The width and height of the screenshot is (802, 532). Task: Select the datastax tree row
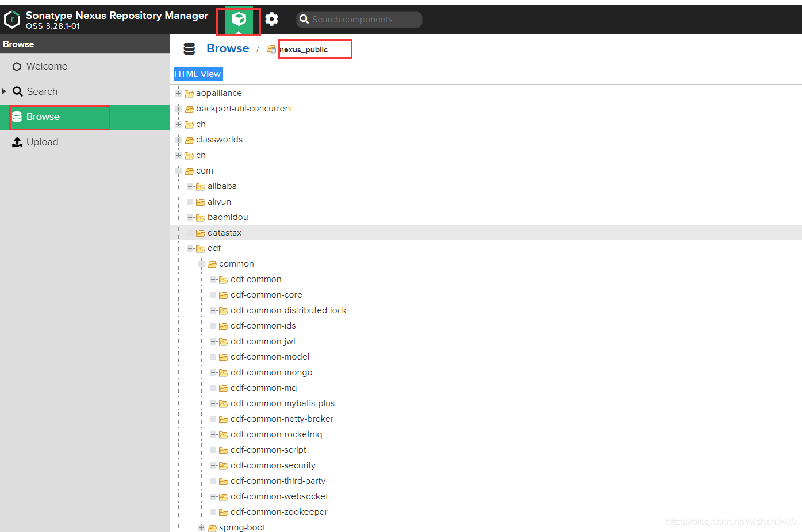tap(486, 233)
